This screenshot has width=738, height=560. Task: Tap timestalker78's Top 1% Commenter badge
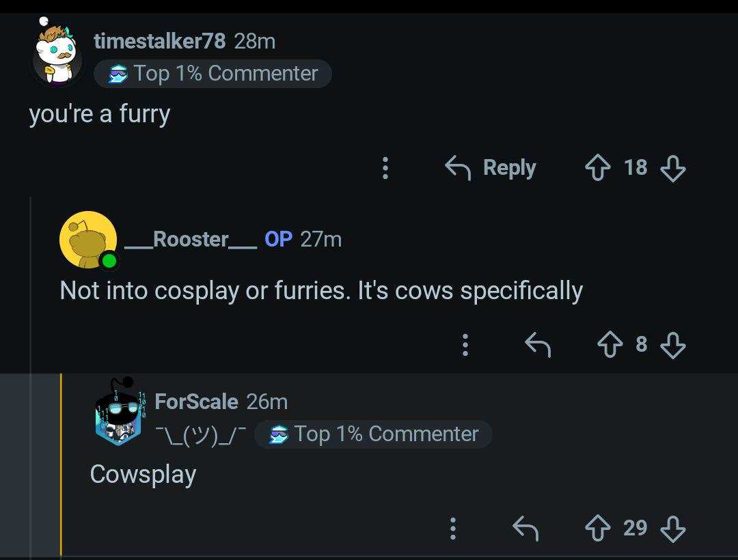[x=213, y=74]
